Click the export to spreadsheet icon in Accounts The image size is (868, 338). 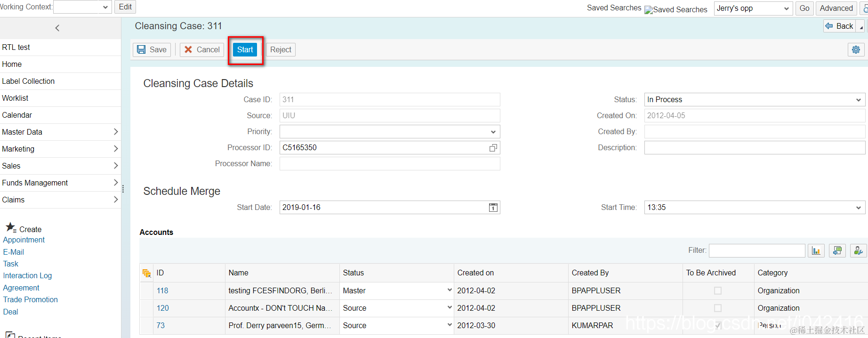tap(837, 250)
